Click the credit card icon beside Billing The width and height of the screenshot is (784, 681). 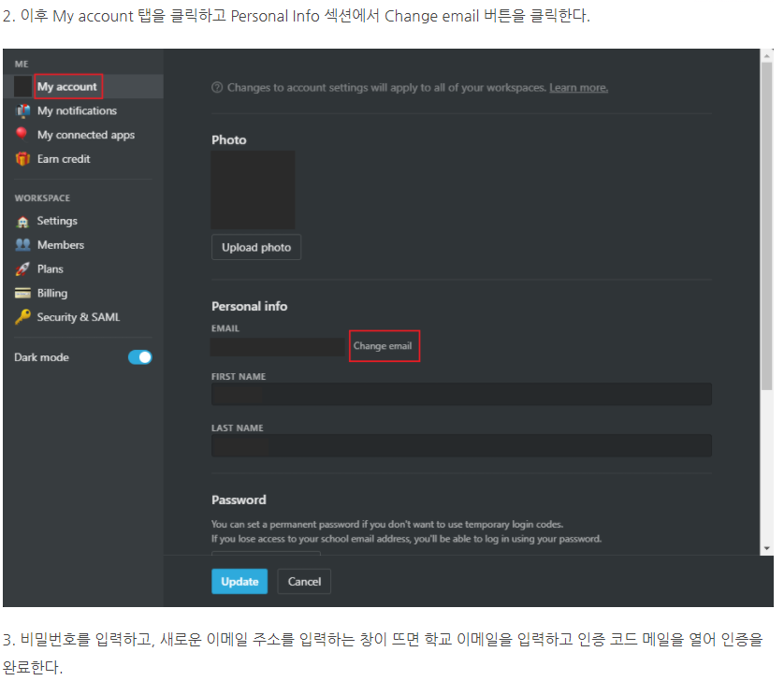click(22, 293)
